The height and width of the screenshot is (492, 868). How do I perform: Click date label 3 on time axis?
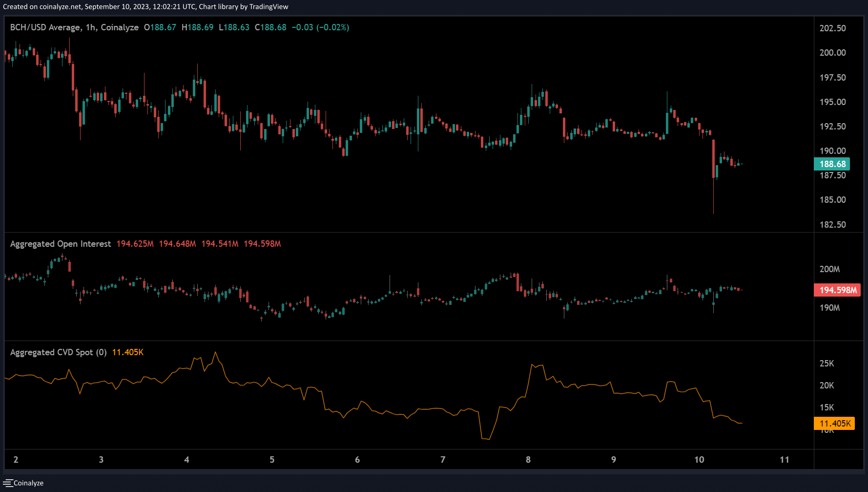(x=101, y=459)
